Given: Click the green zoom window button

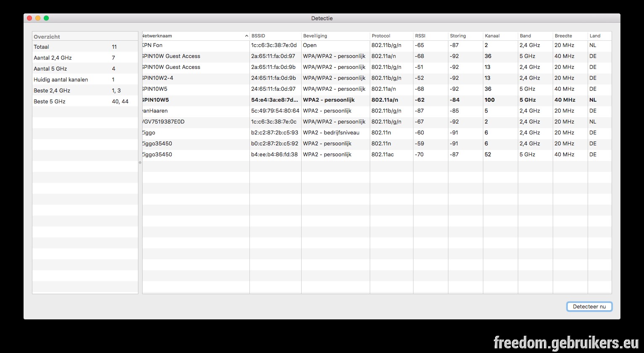Looking at the screenshot, I should tap(46, 18).
